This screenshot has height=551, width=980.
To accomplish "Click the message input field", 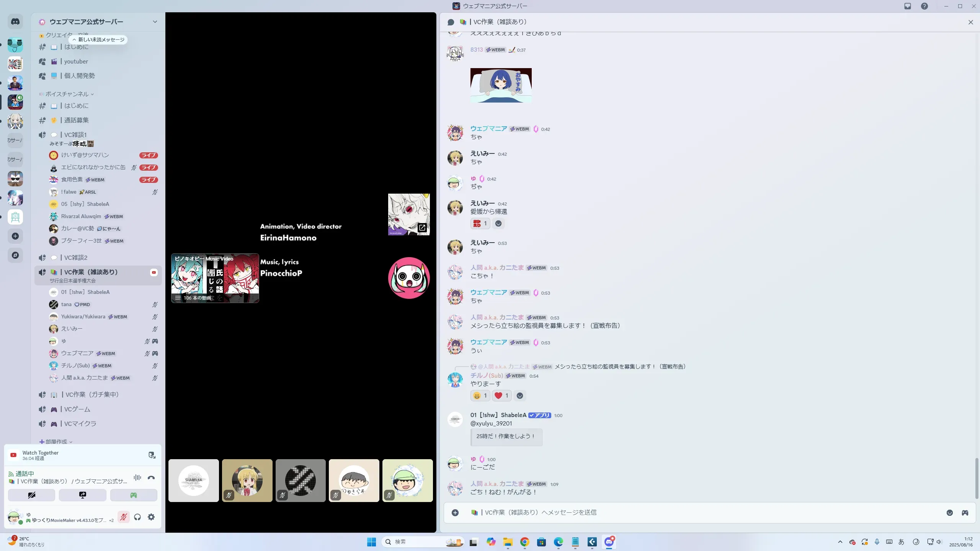I will (689, 513).
